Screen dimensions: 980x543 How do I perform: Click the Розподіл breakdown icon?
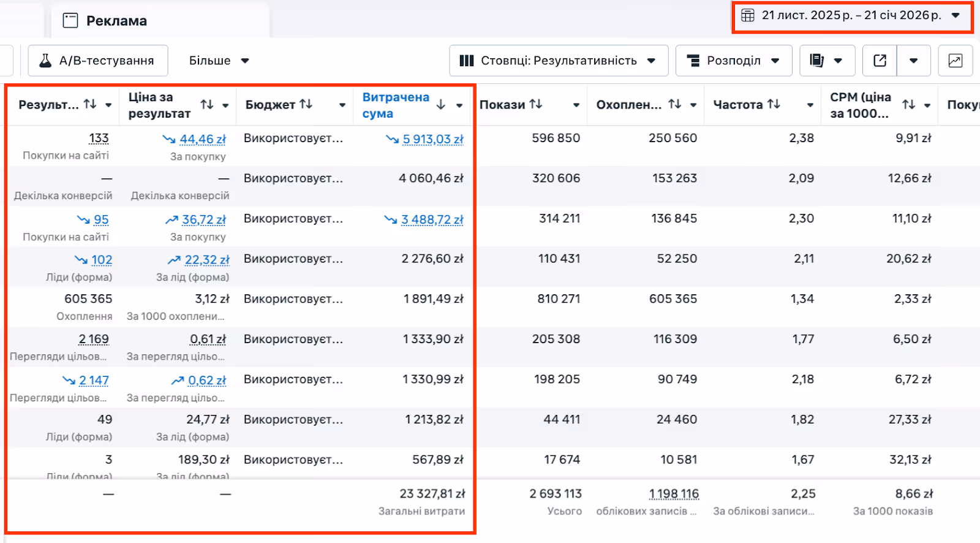[693, 61]
